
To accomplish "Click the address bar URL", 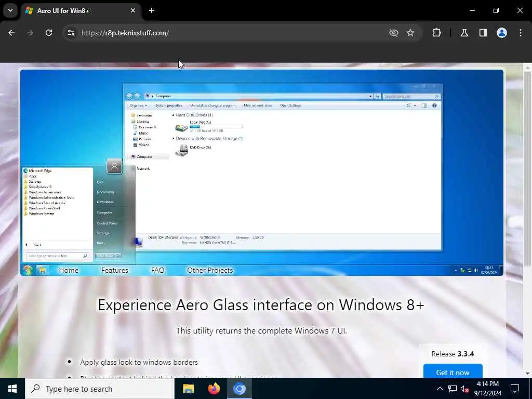I will tap(125, 33).
